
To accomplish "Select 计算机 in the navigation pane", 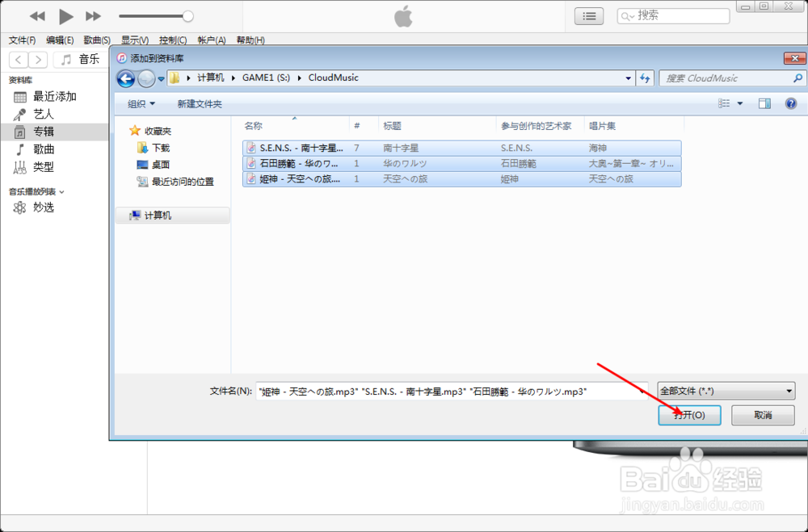I will [x=173, y=216].
